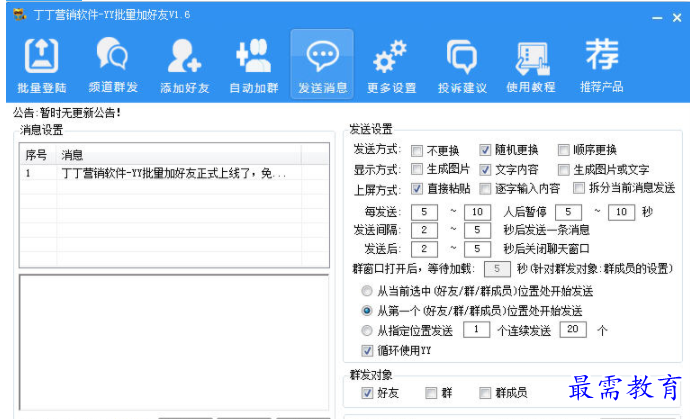The width and height of the screenshot is (690, 419).
Task: Select 从第一个位置处开始发送 radio button
Action: coord(367,311)
